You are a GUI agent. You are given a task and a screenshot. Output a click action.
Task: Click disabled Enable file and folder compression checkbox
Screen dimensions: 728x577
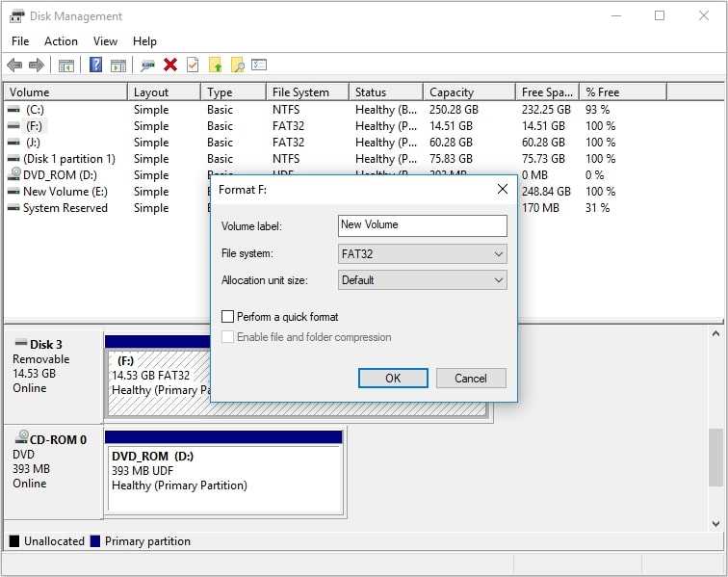click(x=227, y=337)
